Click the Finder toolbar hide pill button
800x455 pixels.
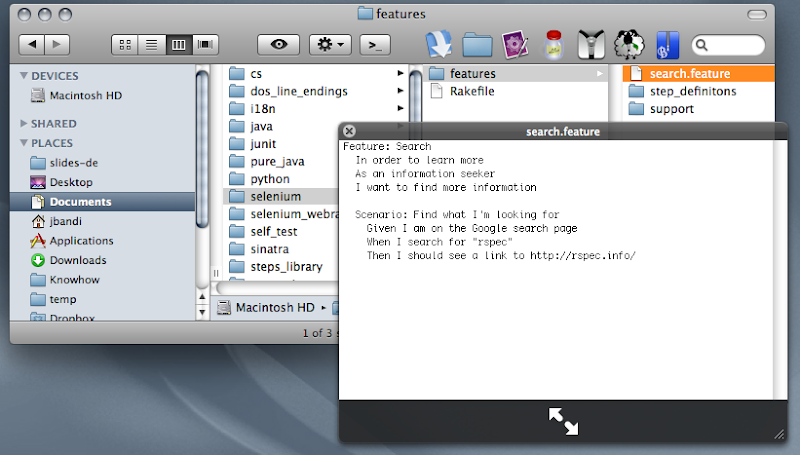click(757, 14)
